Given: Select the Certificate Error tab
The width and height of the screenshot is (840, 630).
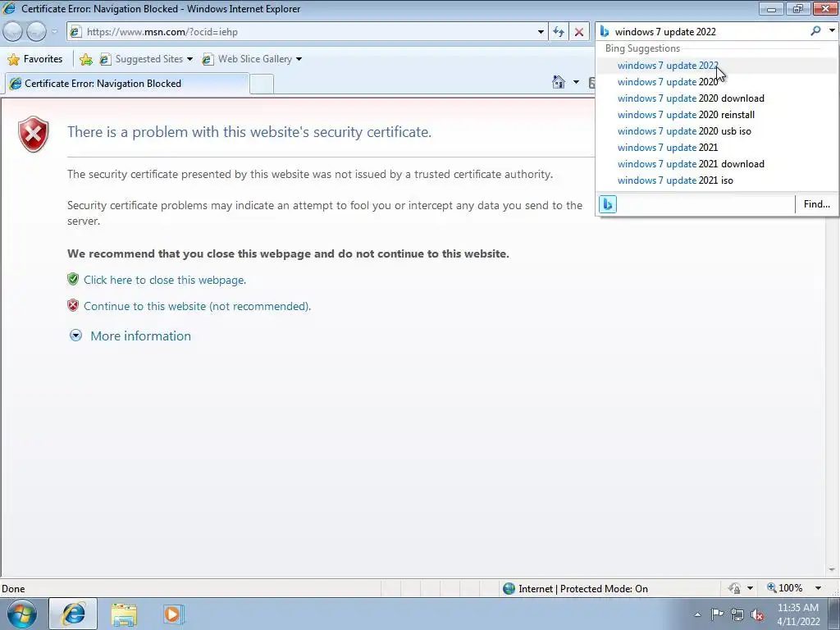Looking at the screenshot, I should (x=126, y=84).
